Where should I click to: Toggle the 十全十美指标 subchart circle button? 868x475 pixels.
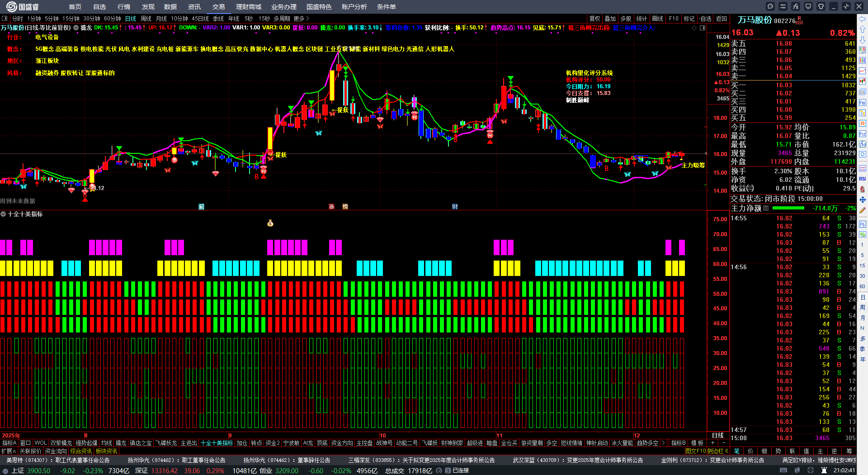3,214
